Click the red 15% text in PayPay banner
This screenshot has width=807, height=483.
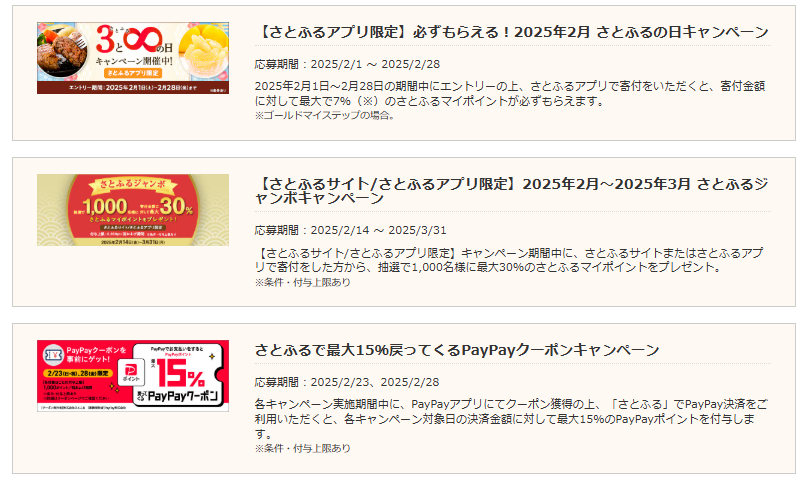tap(180, 373)
